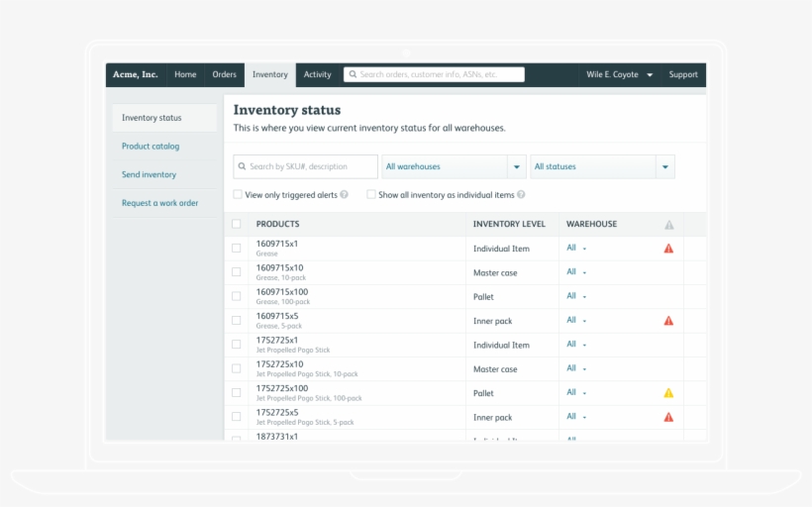Click gray alert icon in table header
Screen dimensions: 812x507
pyautogui.click(x=669, y=225)
